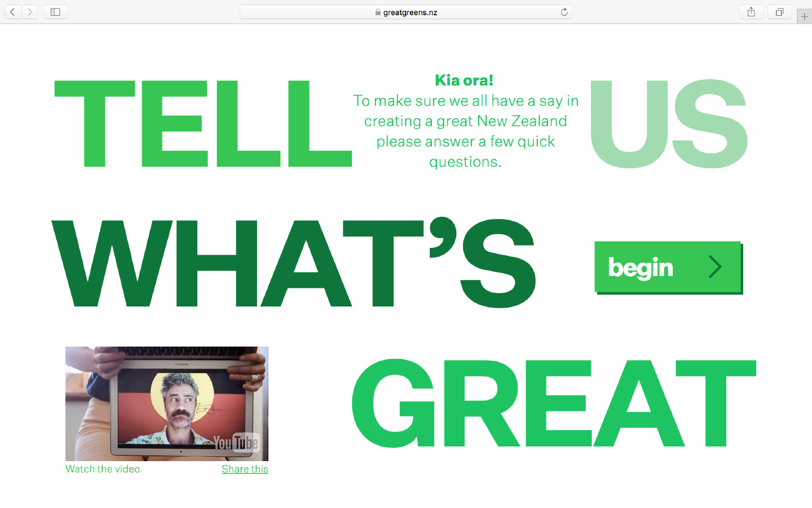Go forward with the browser forward arrow

(x=30, y=12)
